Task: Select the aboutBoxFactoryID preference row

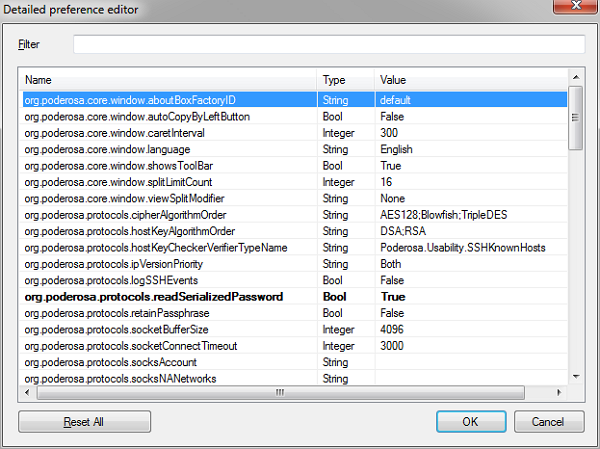Action: point(295,100)
